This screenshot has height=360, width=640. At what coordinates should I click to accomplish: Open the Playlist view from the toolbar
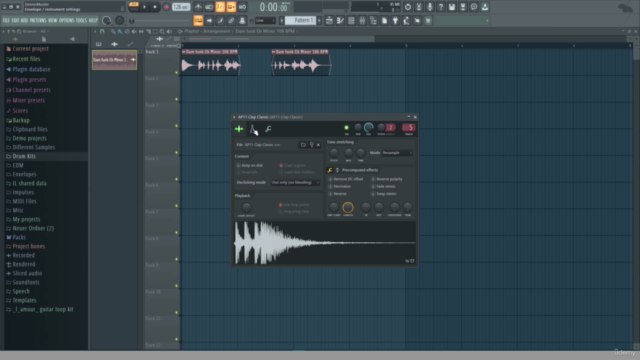[329, 20]
